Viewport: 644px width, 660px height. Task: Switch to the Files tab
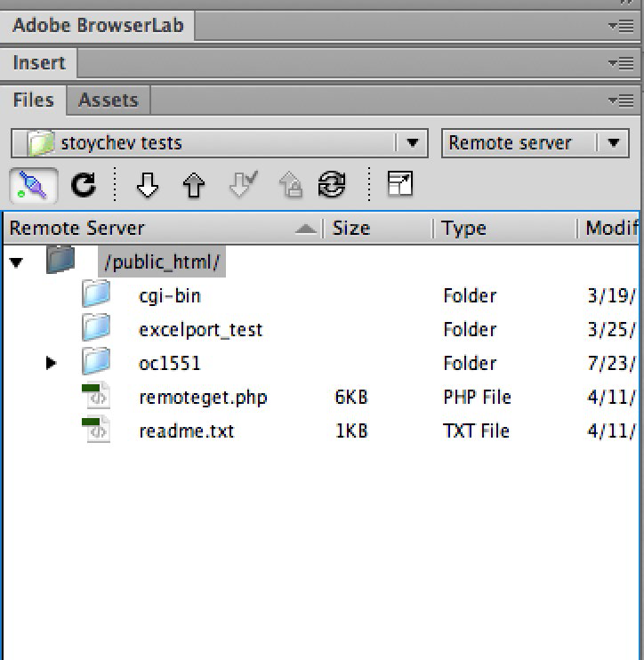coord(33,101)
